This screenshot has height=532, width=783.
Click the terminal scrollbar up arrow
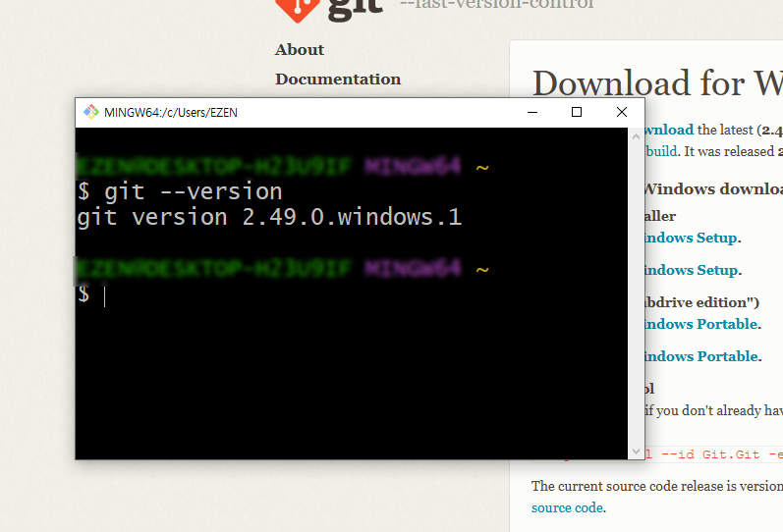click(x=636, y=136)
